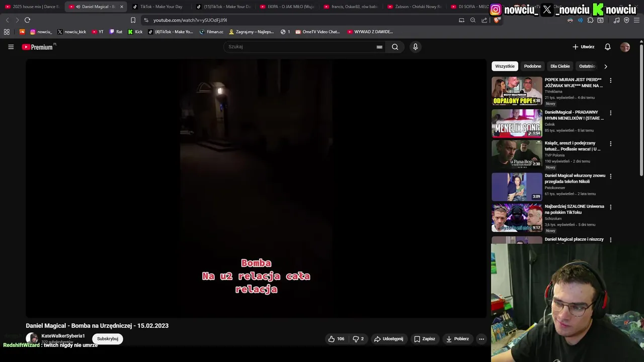The height and width of the screenshot is (362, 644).
Task: Switch to Żabson - Chiński Nowy Rok tab
Action: coord(415,7)
